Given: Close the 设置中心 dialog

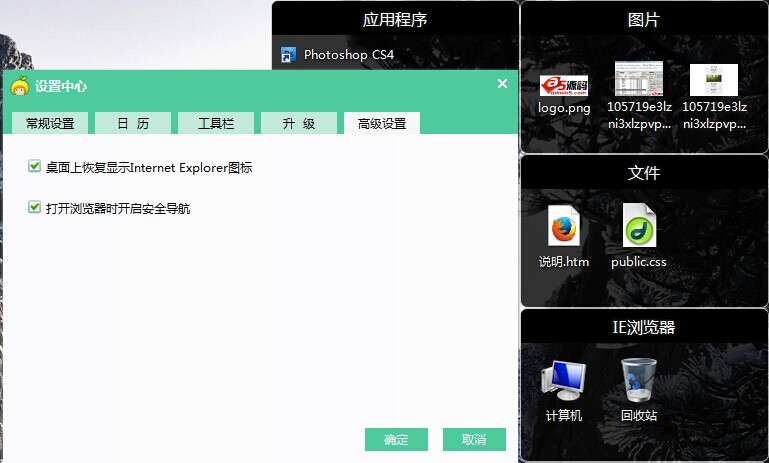Looking at the screenshot, I should (502, 83).
